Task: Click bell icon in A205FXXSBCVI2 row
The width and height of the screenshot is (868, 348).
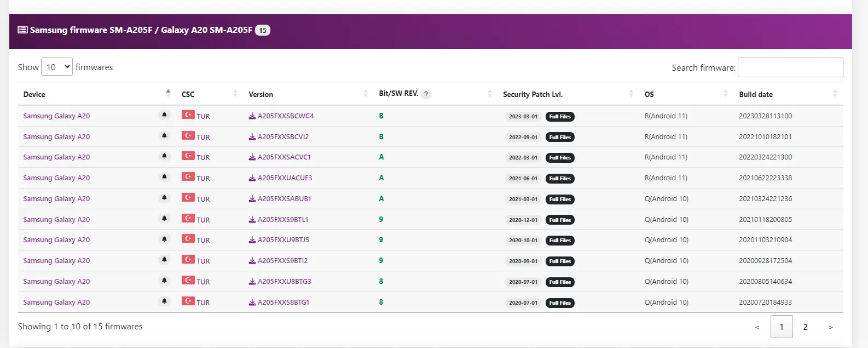Action: pos(164,136)
